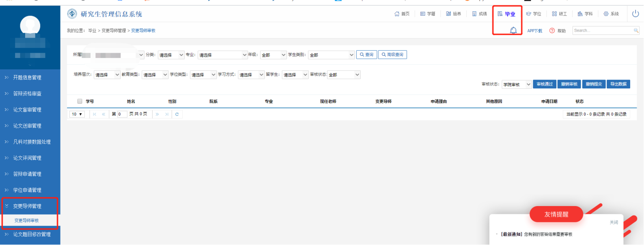Click the 关闭 link on reminder popup
Screen dimensions: 644x245
point(614,222)
